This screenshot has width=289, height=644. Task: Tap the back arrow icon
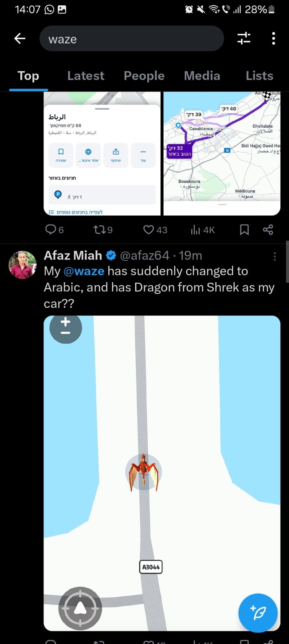(x=20, y=39)
